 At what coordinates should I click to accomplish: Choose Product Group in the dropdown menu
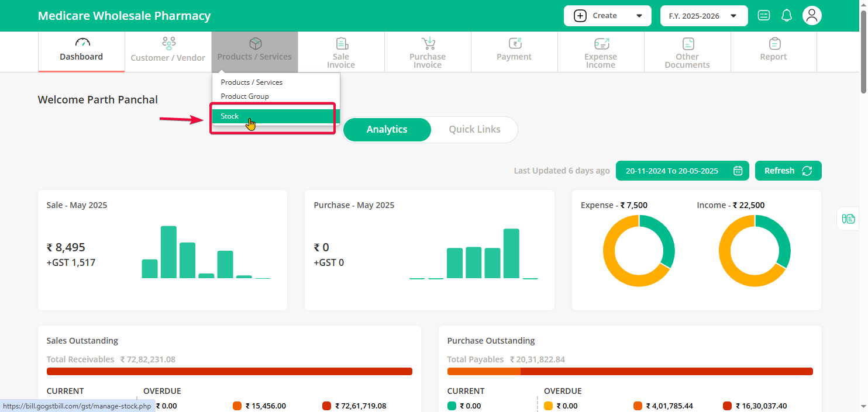pos(245,96)
